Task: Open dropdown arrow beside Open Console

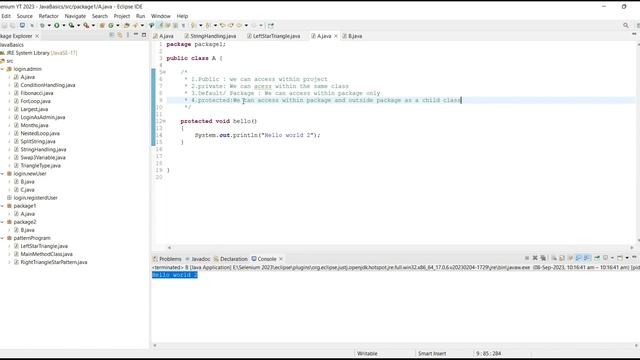Action: click(x=627, y=258)
